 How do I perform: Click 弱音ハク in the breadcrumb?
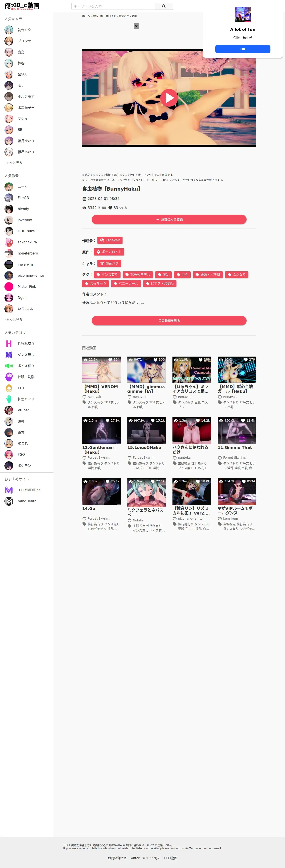[x=124, y=16]
